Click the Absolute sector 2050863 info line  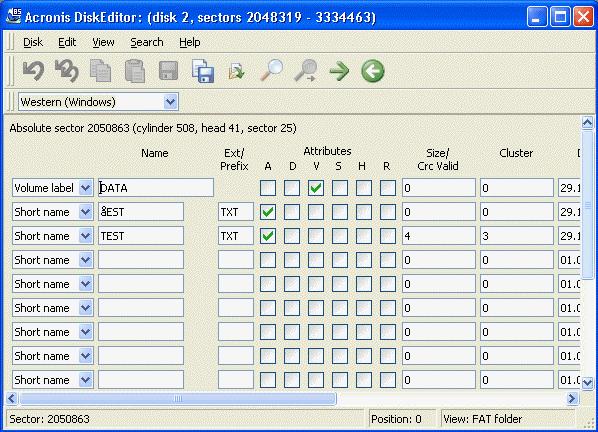(153, 128)
